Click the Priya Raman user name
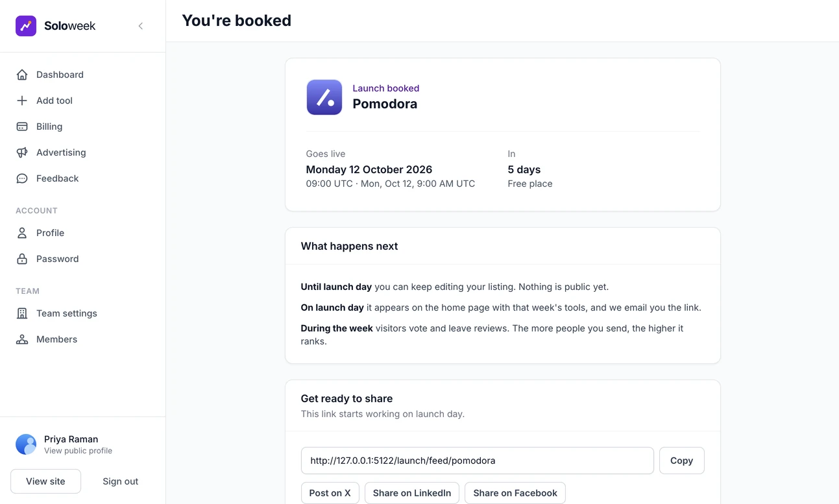The image size is (839, 504). tap(71, 439)
